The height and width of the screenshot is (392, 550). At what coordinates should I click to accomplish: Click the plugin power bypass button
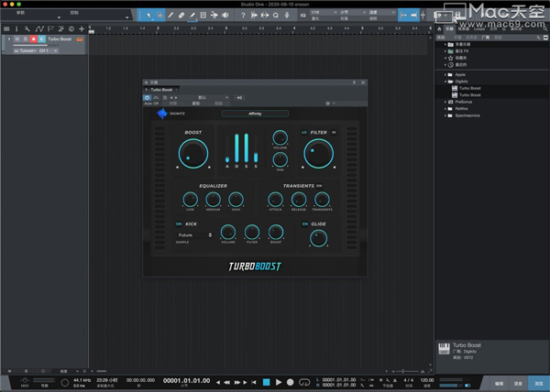[148, 96]
